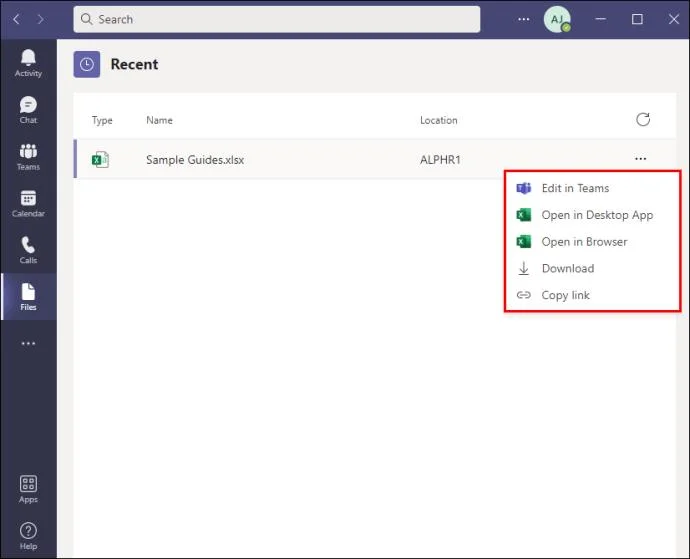Choose Open in Desktop App
The height and width of the screenshot is (559, 690).
pyautogui.click(x=592, y=215)
